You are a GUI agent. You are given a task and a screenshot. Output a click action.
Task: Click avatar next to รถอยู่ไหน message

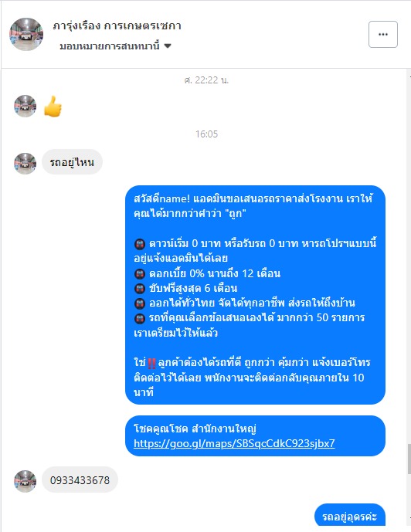pos(25,164)
